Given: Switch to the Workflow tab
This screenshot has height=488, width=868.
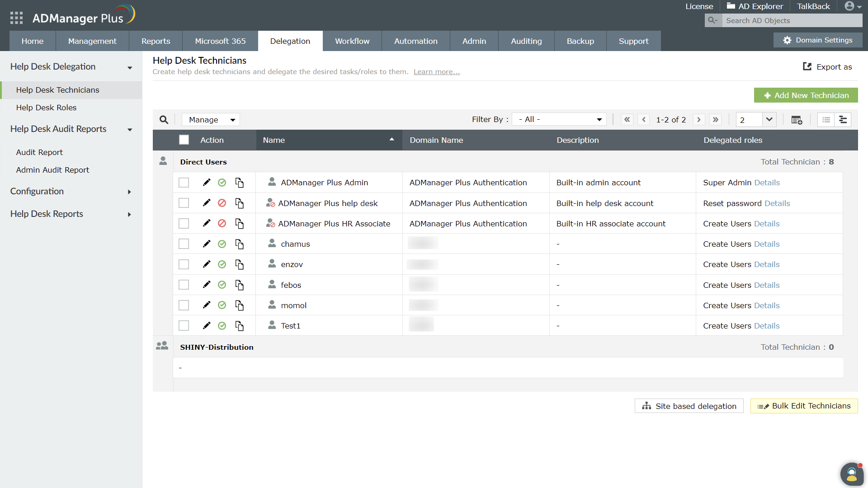Looking at the screenshot, I should 352,41.
